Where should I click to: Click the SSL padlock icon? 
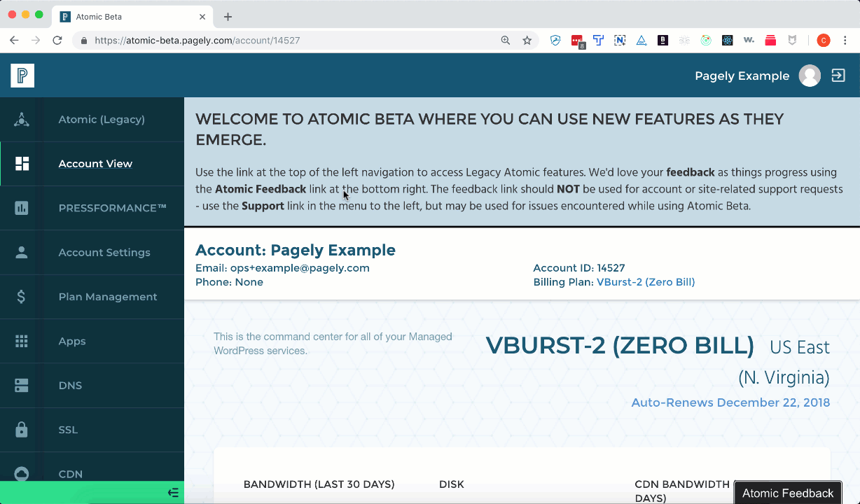(x=22, y=430)
